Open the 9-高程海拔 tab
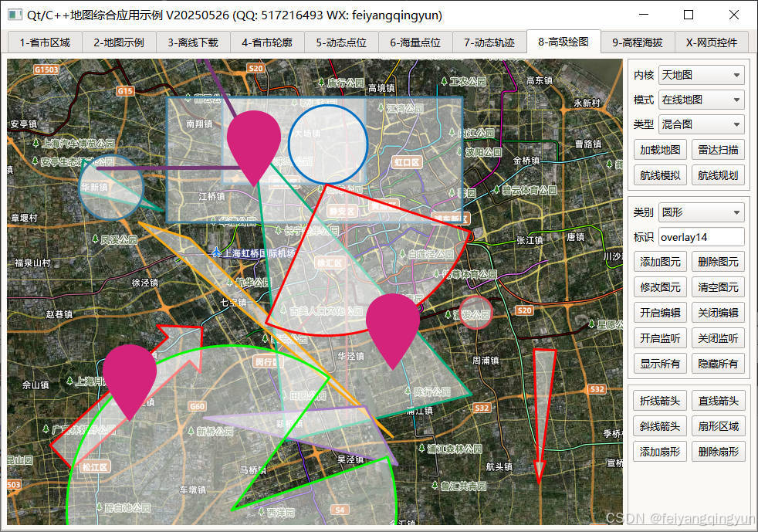This screenshot has width=758, height=532. (x=637, y=42)
